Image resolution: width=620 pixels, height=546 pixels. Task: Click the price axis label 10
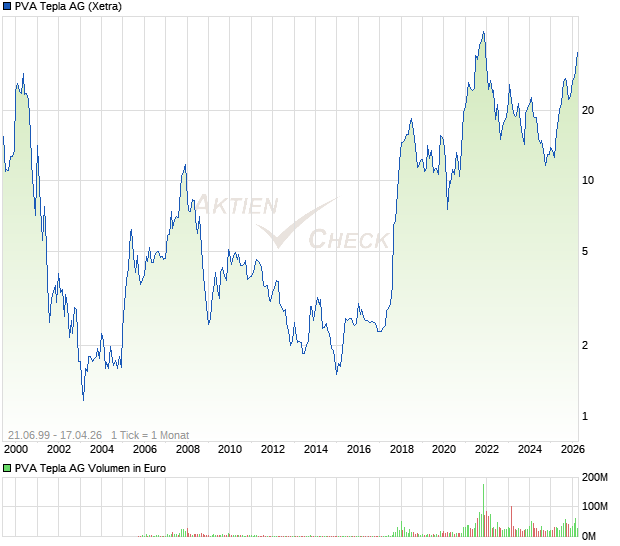(588, 181)
